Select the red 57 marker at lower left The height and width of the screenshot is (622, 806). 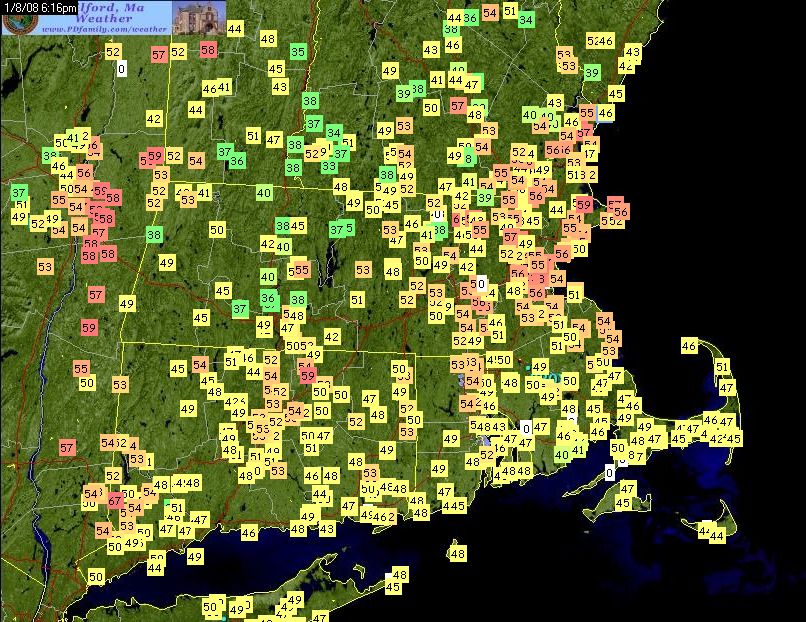coord(68,447)
